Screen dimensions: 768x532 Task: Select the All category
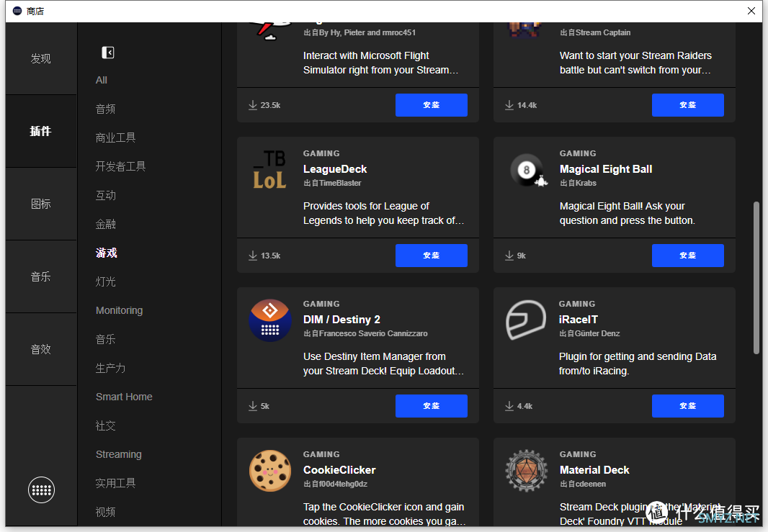coord(102,80)
